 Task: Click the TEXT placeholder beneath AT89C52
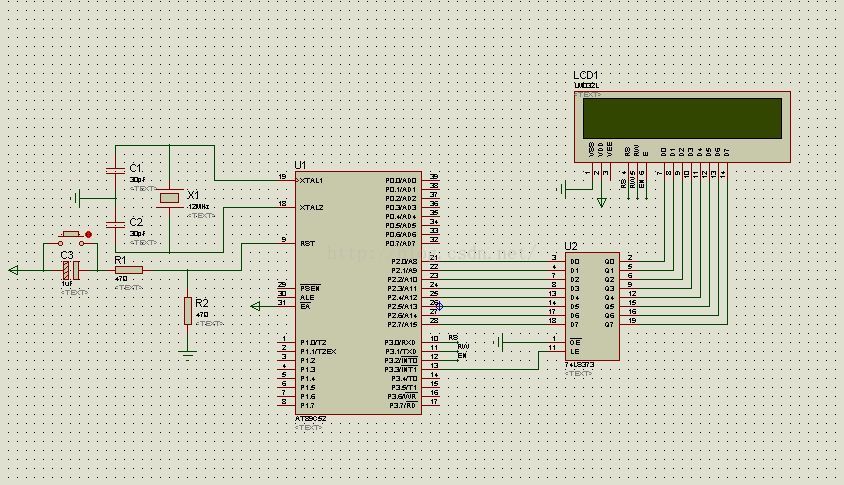[x=309, y=427]
